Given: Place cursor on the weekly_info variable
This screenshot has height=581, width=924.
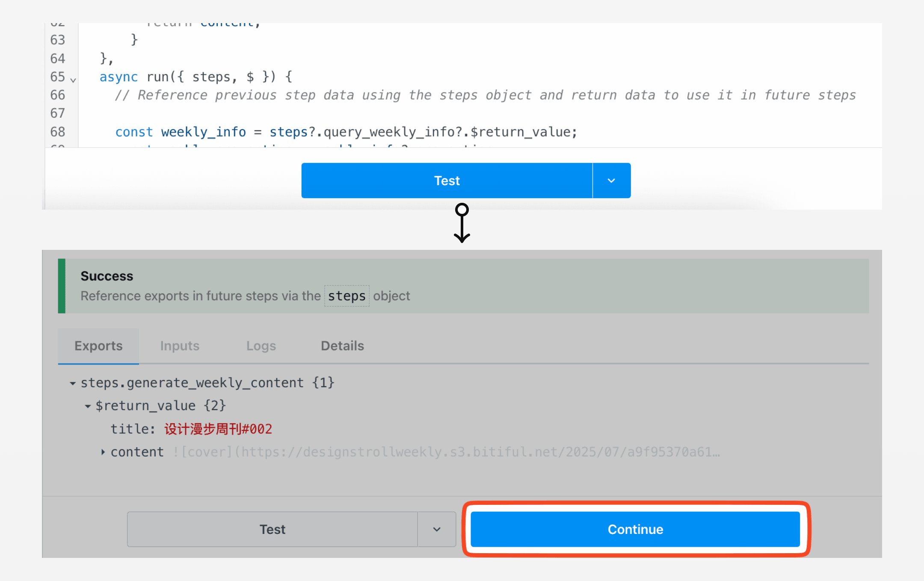Looking at the screenshot, I should tap(203, 132).
